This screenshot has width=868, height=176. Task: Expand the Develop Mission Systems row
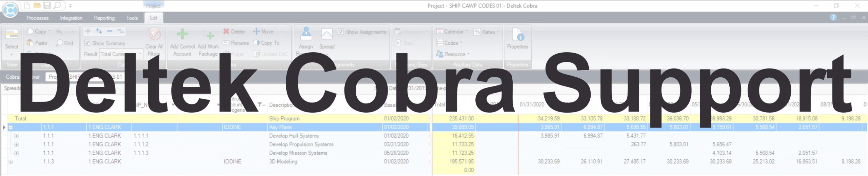pos(16,153)
